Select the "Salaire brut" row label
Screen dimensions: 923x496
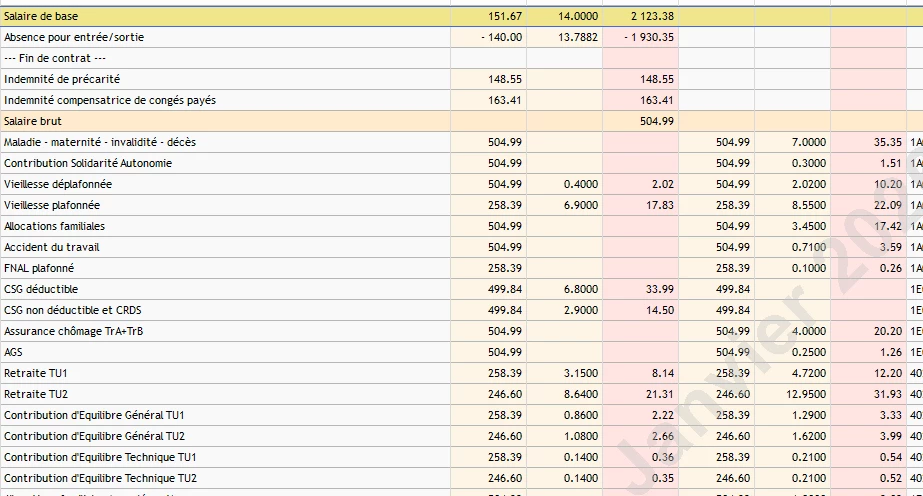click(x=33, y=121)
